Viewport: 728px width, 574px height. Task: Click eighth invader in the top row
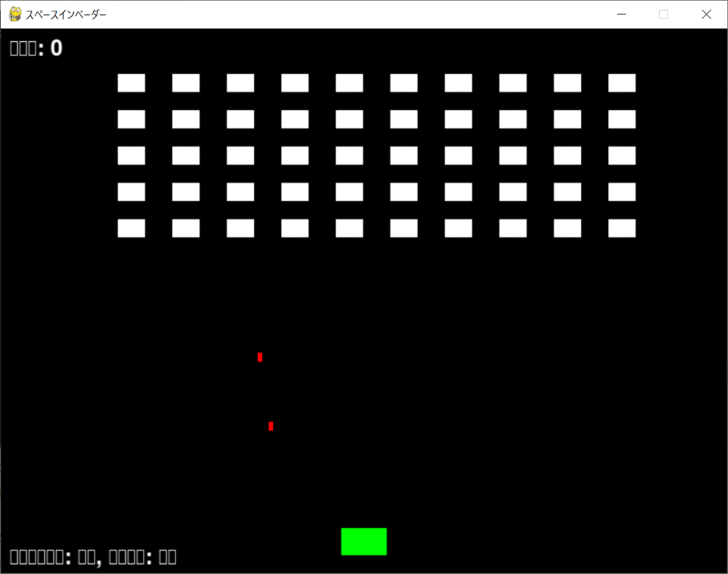[x=513, y=83]
